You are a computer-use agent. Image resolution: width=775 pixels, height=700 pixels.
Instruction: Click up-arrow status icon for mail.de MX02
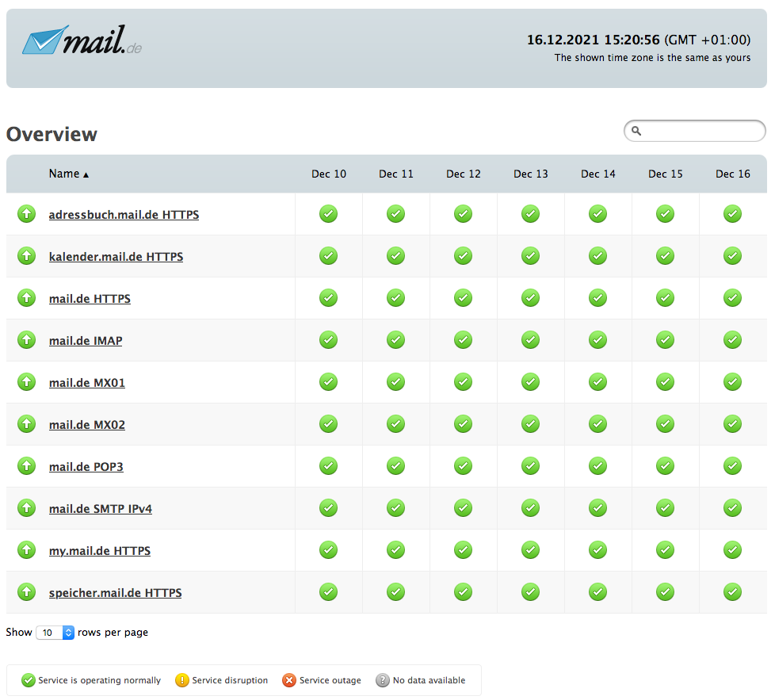tap(27, 424)
